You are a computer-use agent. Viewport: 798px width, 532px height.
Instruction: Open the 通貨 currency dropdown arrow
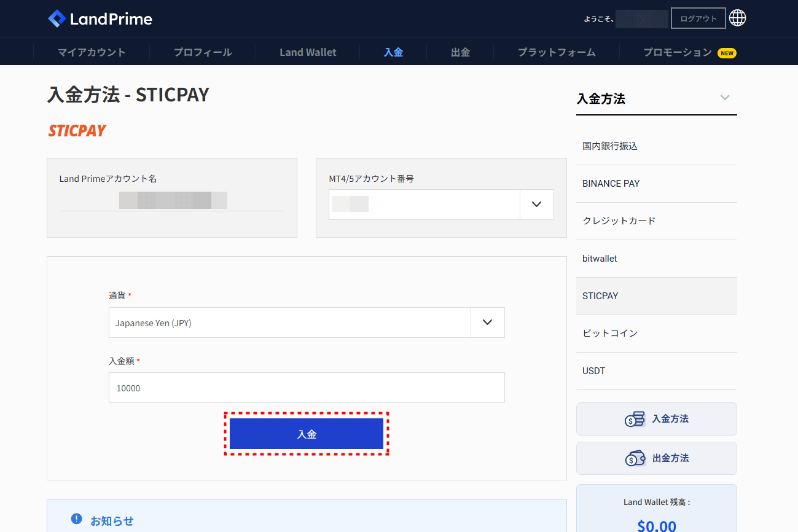coord(488,323)
